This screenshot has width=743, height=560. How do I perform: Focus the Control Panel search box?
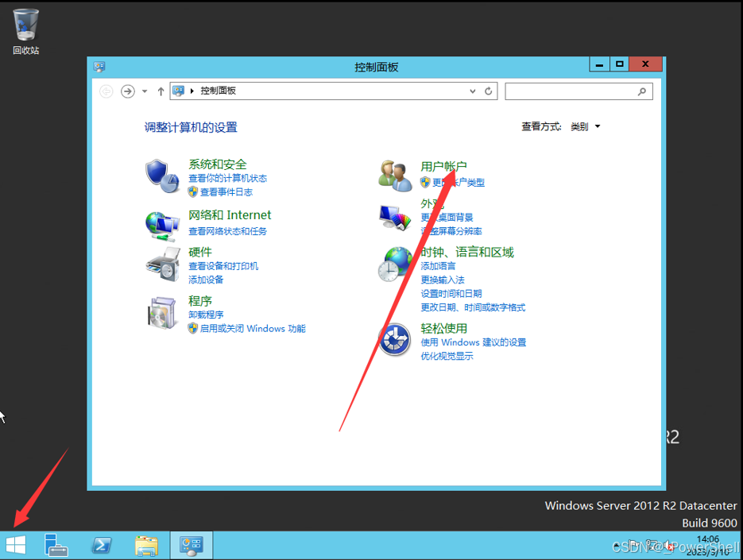579,91
